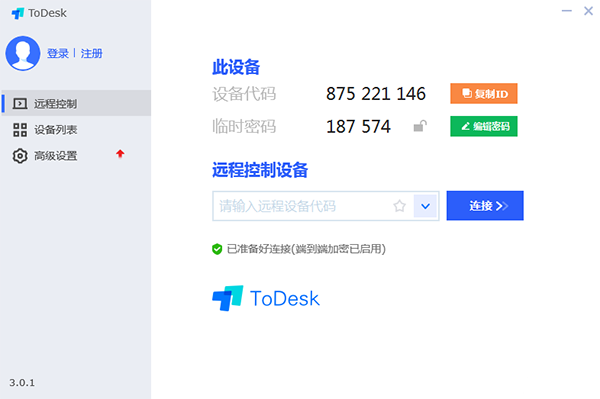This screenshot has height=399, width=600.
Task: Open the 高级设置 sidebar item
Action: click(x=76, y=156)
